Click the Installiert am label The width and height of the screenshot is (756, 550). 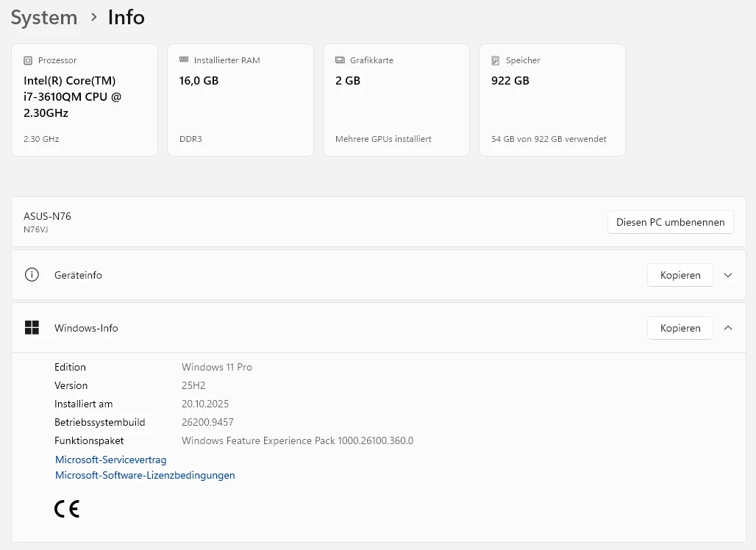pos(83,404)
